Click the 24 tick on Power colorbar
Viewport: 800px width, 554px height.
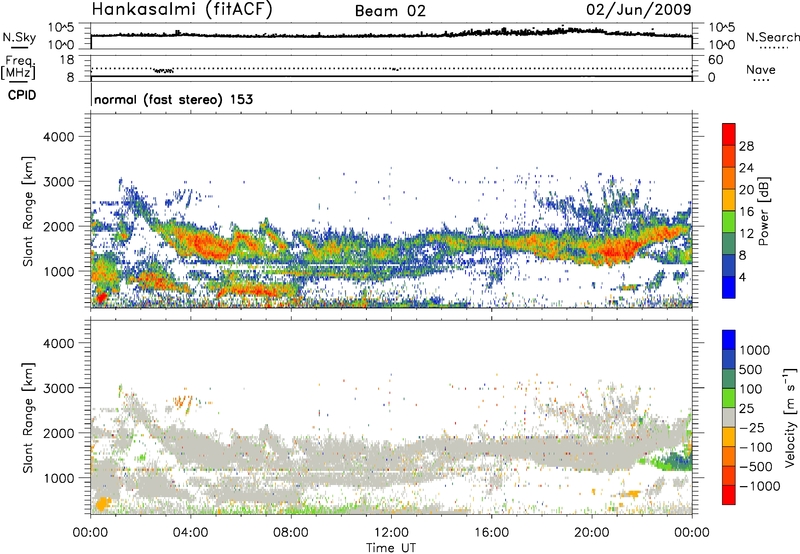746,168
